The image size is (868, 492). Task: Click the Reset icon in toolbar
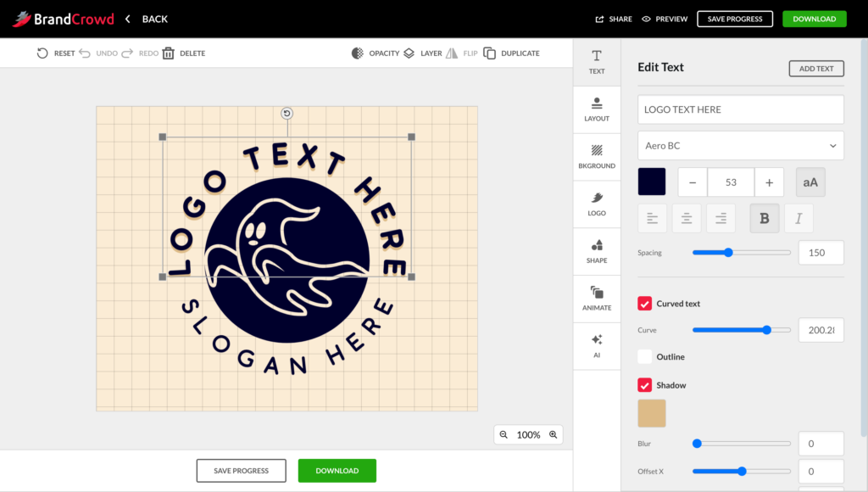42,53
